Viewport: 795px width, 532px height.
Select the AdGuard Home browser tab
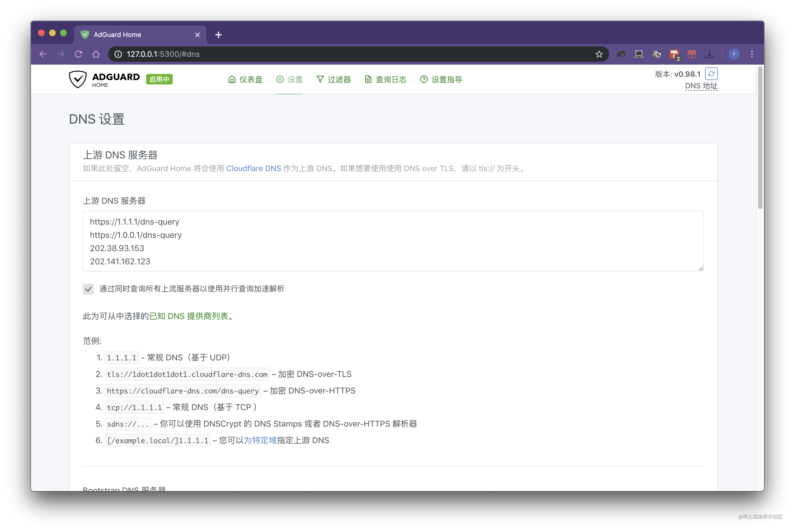pyautogui.click(x=140, y=34)
